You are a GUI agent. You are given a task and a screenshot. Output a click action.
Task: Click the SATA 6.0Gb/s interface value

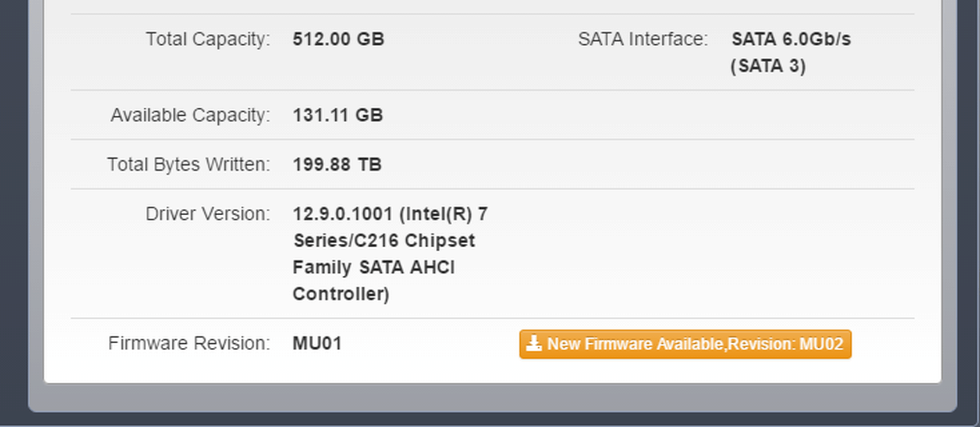tap(791, 39)
